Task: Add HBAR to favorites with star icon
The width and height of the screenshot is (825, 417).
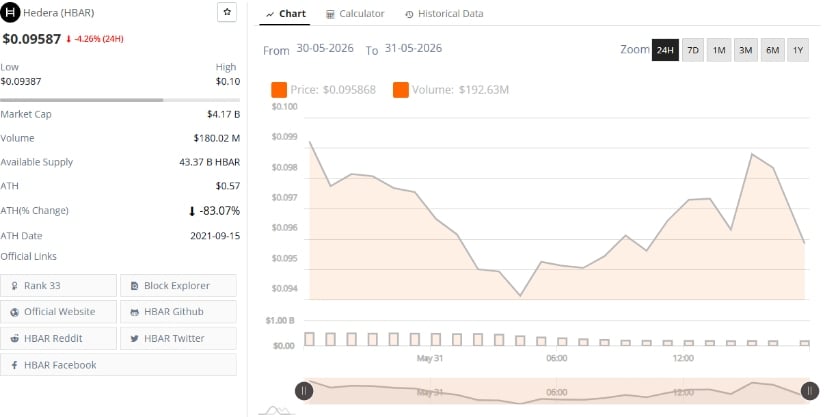Action: coord(227,12)
